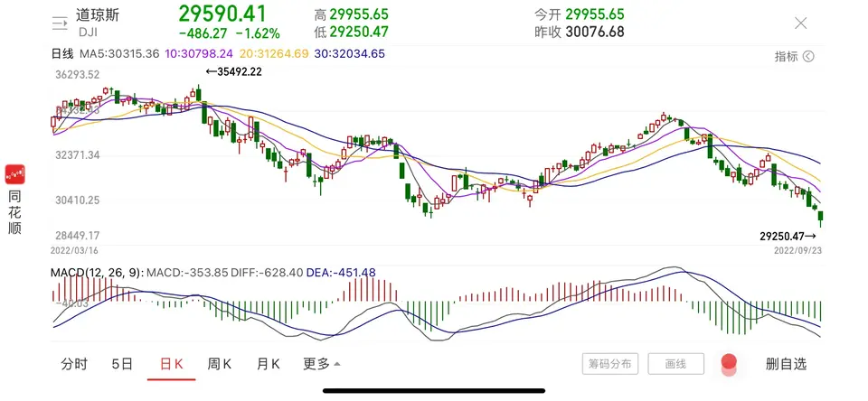Close the chart with the X icon
Viewport: 868px width, 401px height.
(800, 23)
